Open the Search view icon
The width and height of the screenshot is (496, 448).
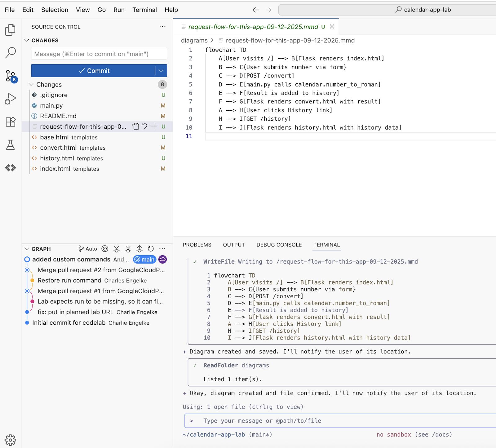10,53
